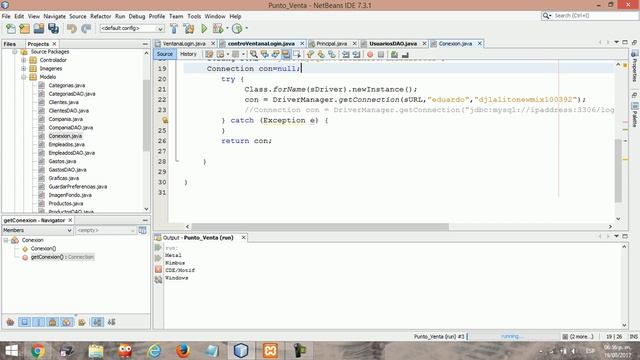Click the Stop Macro Recording icon
Image resolution: width=640 pixels, height=360 pixels.
(381, 54)
